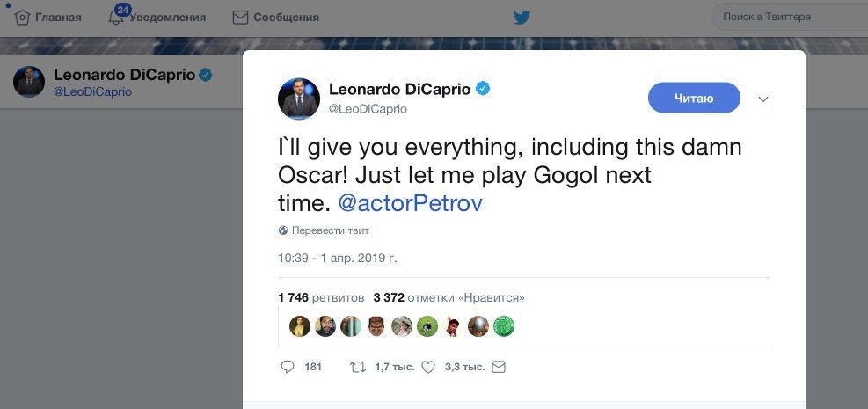Screen dimensions: 868x409
Task: Go to the Главная home tab
Action: [59, 18]
